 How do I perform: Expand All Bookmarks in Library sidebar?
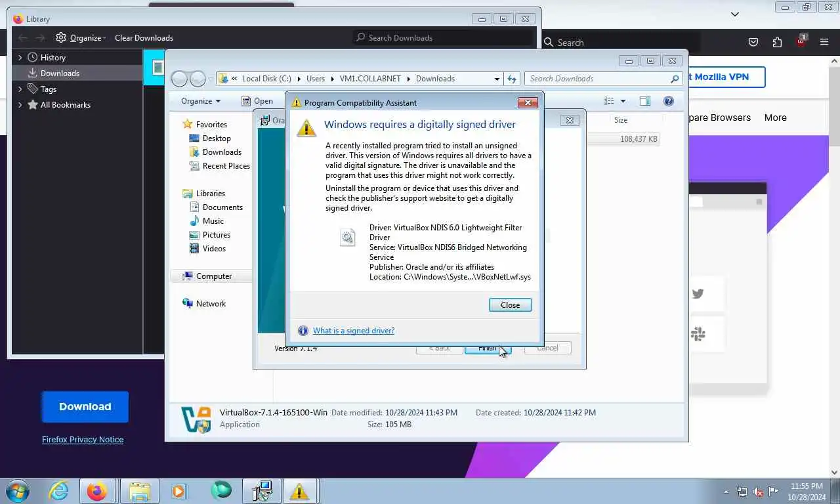(20, 105)
